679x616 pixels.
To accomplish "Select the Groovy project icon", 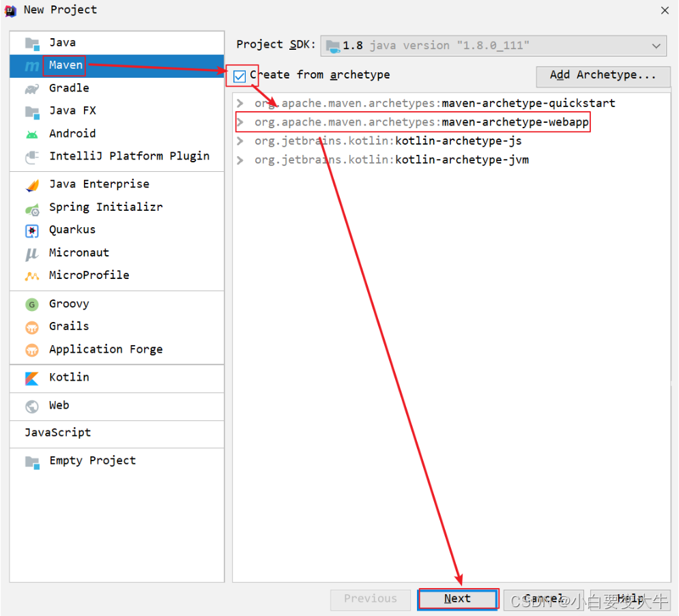I will click(x=32, y=304).
